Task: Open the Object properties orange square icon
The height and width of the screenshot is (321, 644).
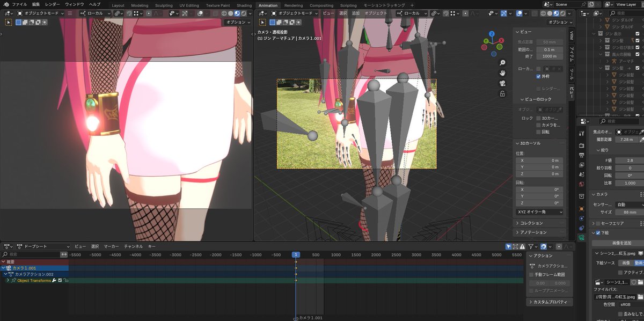Action: tap(582, 209)
